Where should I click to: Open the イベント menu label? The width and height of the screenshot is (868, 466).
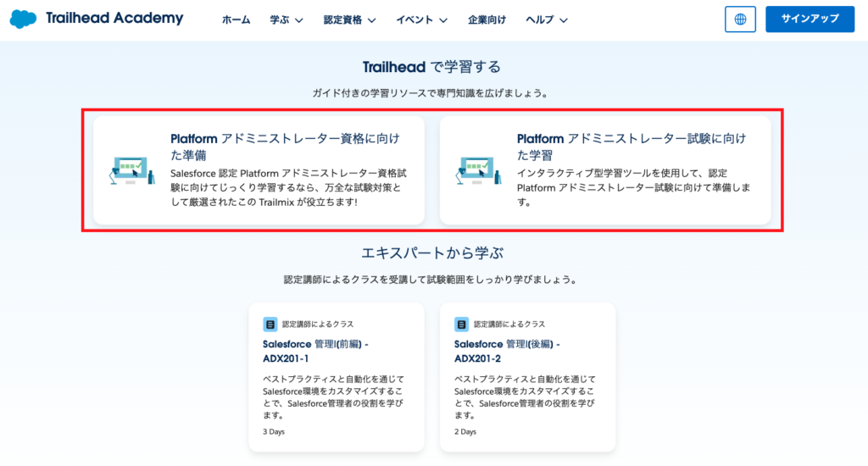(x=415, y=20)
